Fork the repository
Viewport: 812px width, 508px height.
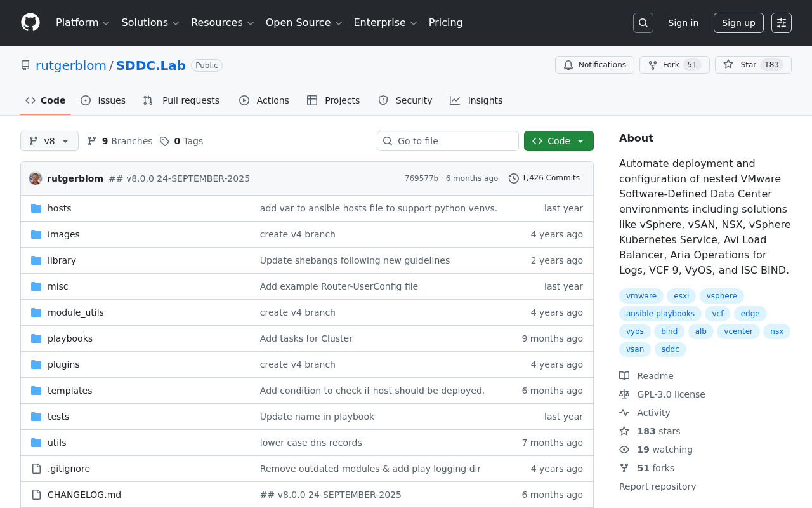point(674,65)
